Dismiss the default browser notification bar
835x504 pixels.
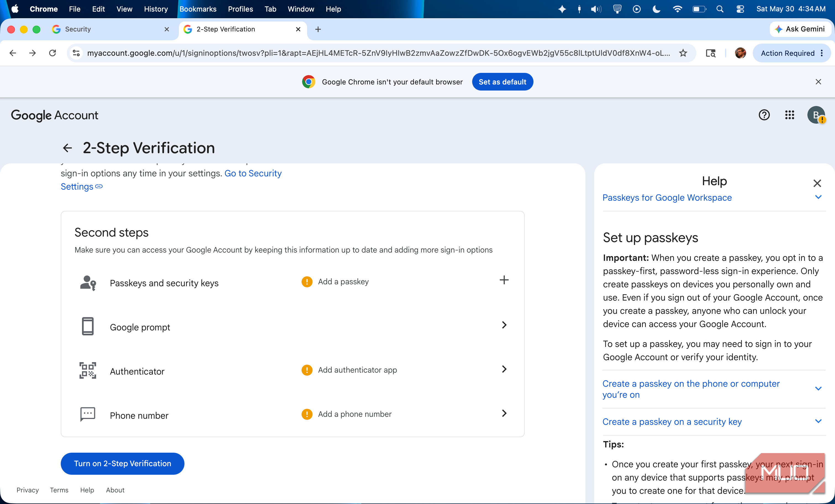tap(818, 82)
